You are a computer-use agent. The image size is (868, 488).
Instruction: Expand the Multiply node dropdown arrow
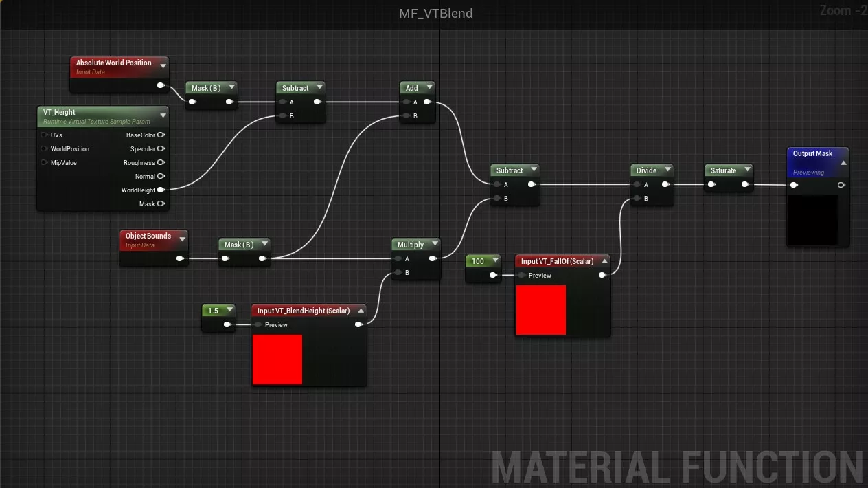[x=435, y=245]
